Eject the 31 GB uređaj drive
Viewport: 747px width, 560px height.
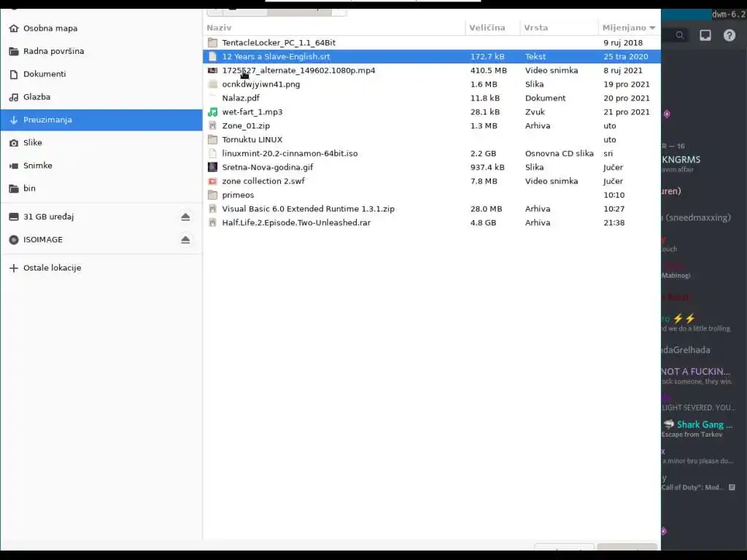click(185, 217)
